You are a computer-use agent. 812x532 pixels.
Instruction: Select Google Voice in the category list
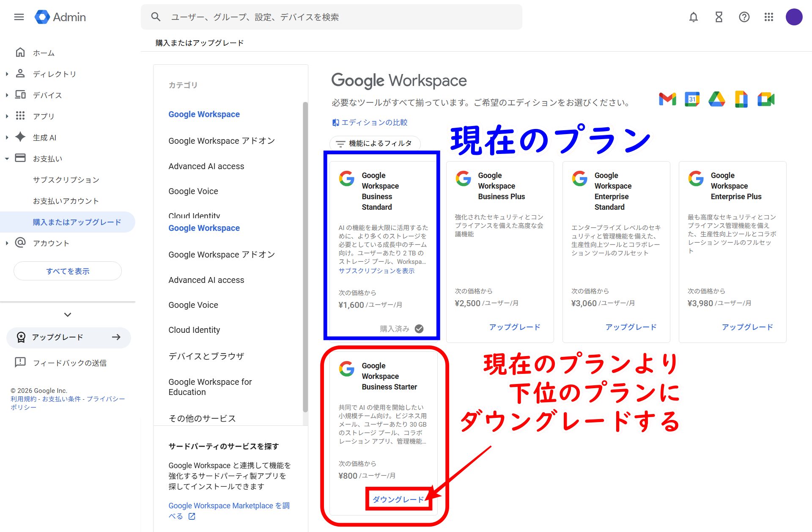coord(193,191)
